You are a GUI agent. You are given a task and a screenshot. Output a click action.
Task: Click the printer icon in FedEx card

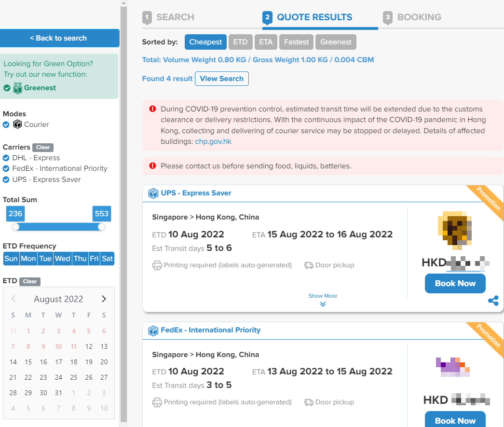point(157,402)
